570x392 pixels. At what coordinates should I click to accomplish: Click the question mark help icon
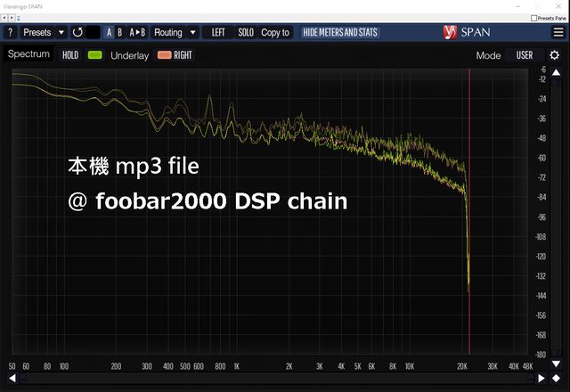[x=10, y=32]
